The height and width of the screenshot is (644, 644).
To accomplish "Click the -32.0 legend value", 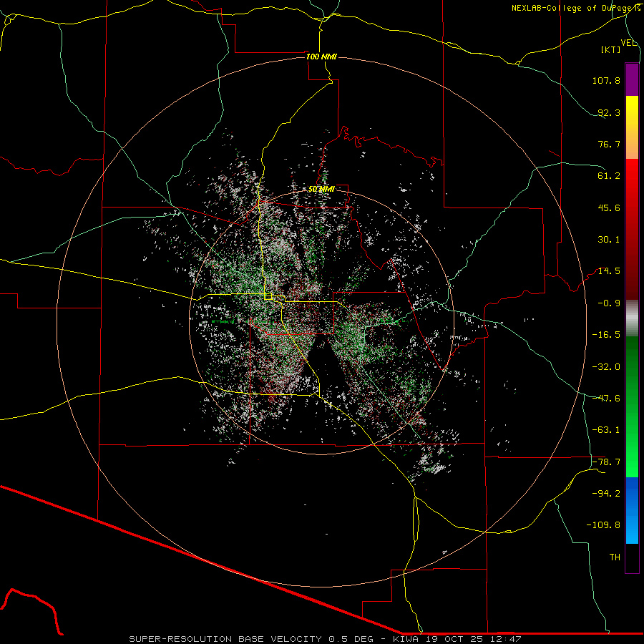I will coord(606,367).
